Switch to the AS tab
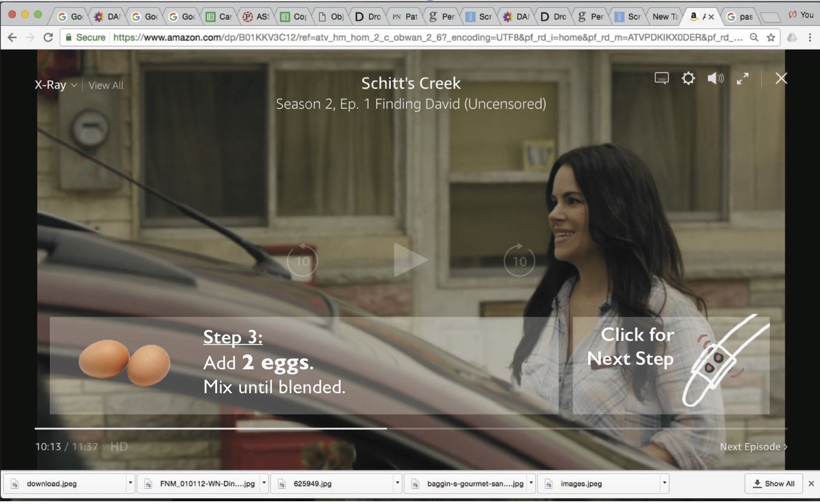This screenshot has height=504, width=820. (256, 16)
